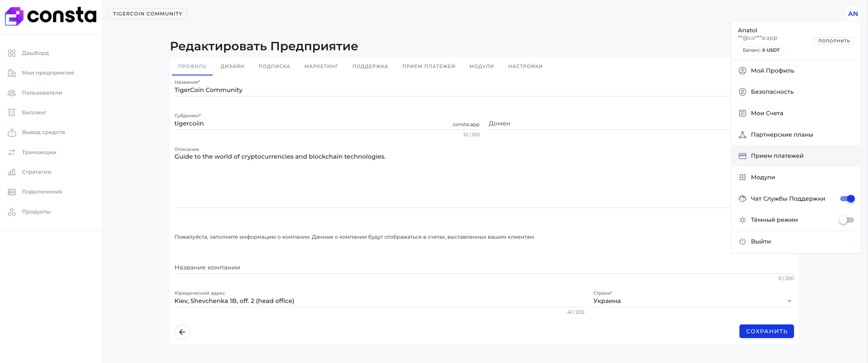
Task: Click the Выйти power icon
Action: pyautogui.click(x=742, y=241)
